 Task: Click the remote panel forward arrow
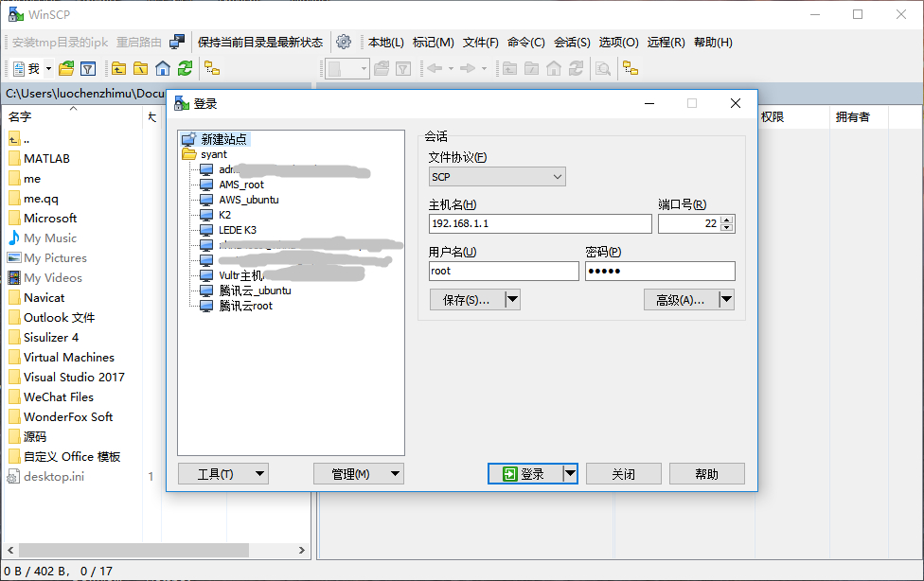tap(468, 69)
